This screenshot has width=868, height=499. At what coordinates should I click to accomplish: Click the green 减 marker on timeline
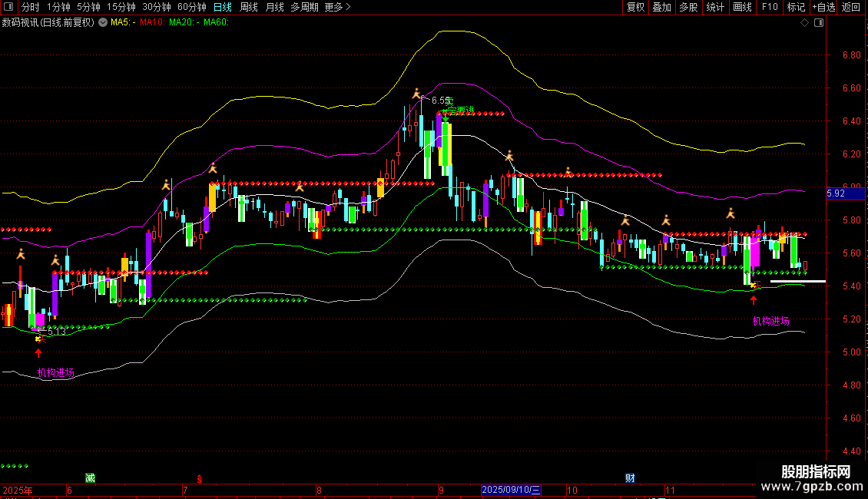pyautogui.click(x=90, y=478)
